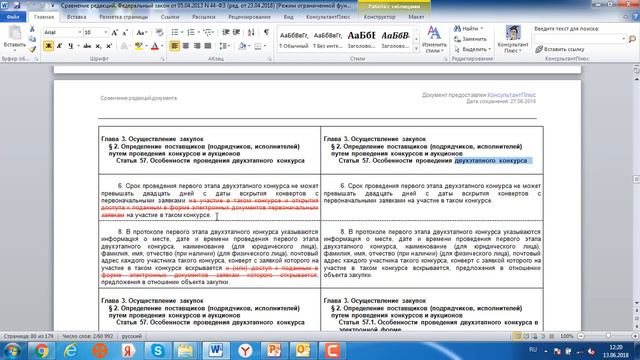Click the Copy icon in the clipboard group
The image size is (640, 360).
(32, 39)
